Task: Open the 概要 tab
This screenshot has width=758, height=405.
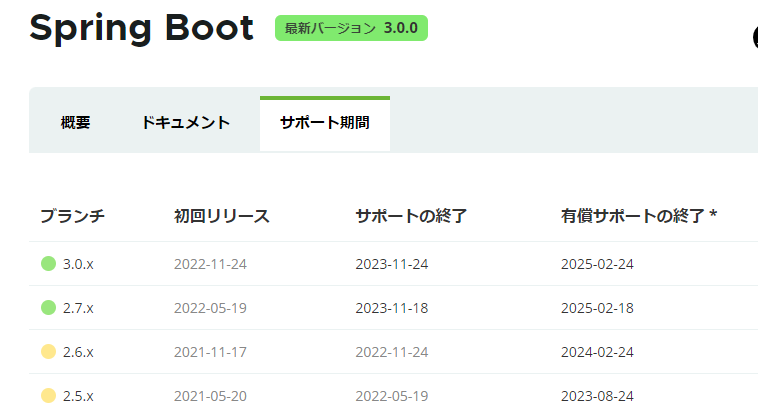Action: [x=75, y=123]
